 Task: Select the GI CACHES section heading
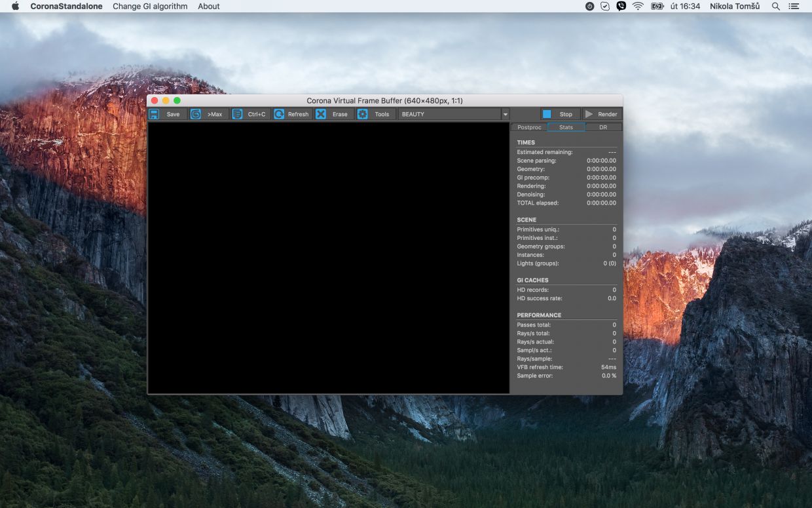coord(532,280)
